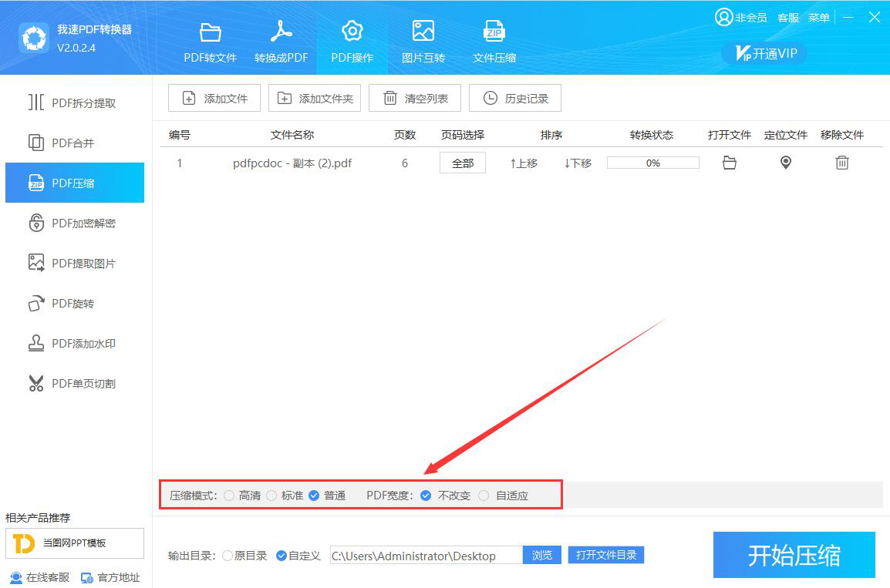This screenshot has height=588, width=890.
Task: Select 不改变 PDF width option
Action: (446, 495)
